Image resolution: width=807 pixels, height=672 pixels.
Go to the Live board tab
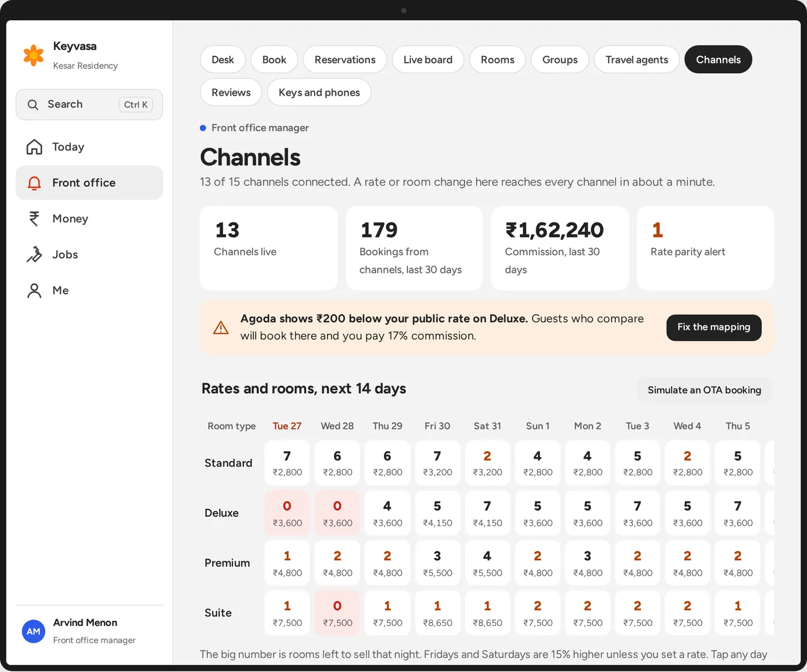point(428,59)
